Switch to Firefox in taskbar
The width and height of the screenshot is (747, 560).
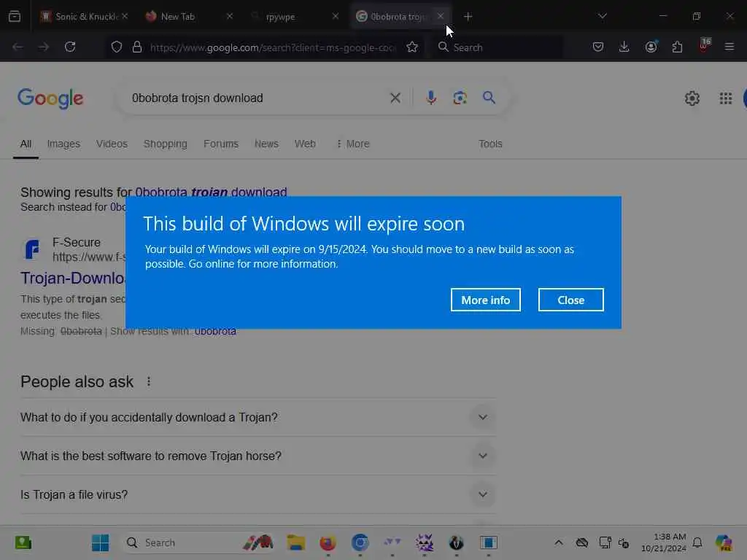point(328,542)
